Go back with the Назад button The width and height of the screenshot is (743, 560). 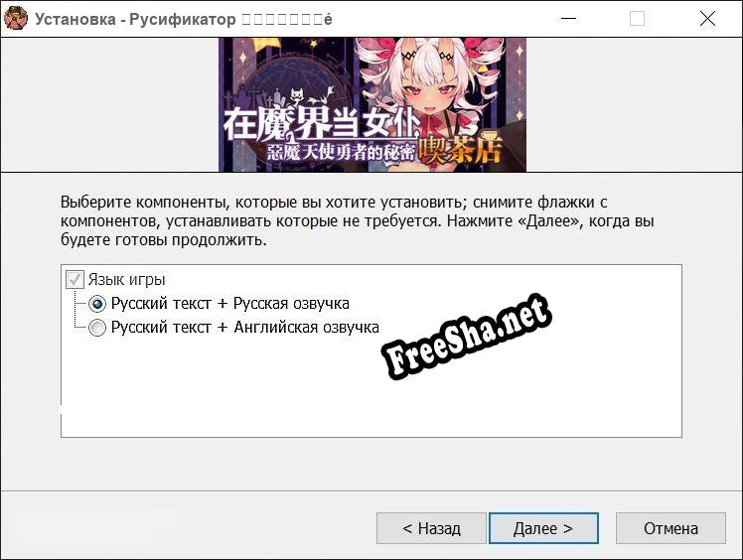[x=431, y=528]
